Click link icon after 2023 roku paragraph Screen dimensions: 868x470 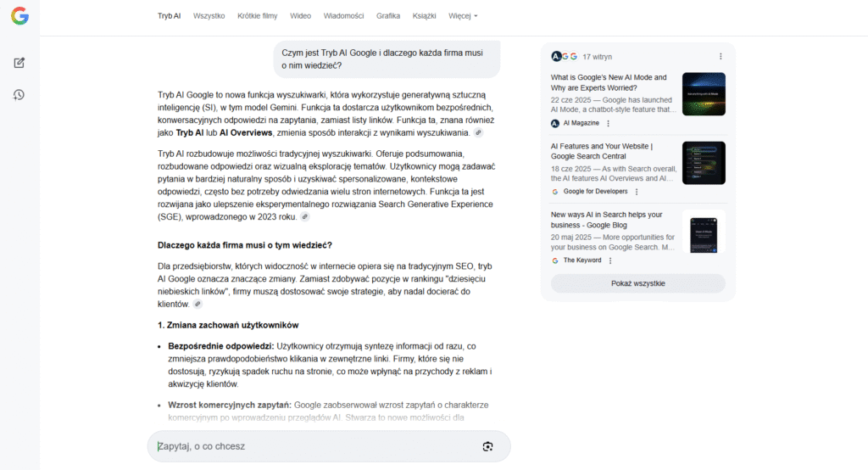[305, 217]
